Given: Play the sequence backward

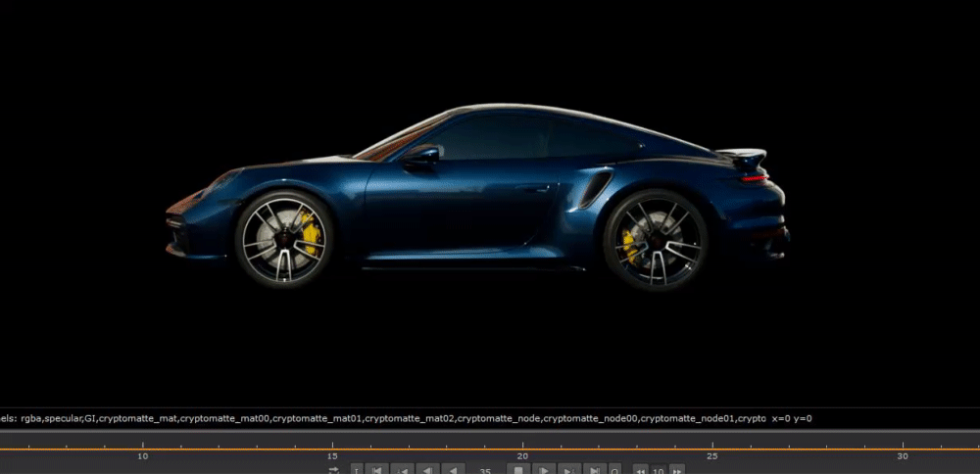Looking at the screenshot, I should [x=453, y=469].
